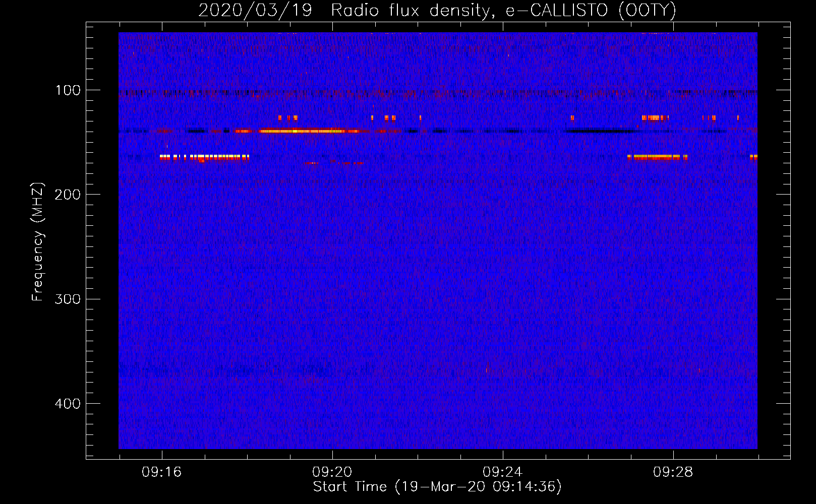The width and height of the screenshot is (816, 504).
Task: Click the '09:24' time tick label
Action: (502, 472)
